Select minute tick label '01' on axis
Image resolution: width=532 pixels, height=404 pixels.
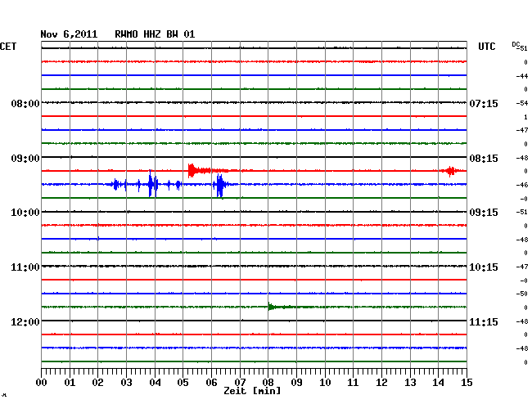click(70, 383)
